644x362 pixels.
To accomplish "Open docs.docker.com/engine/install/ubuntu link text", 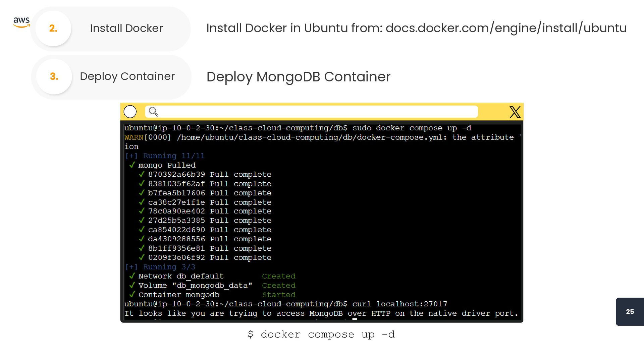I will point(506,28).
